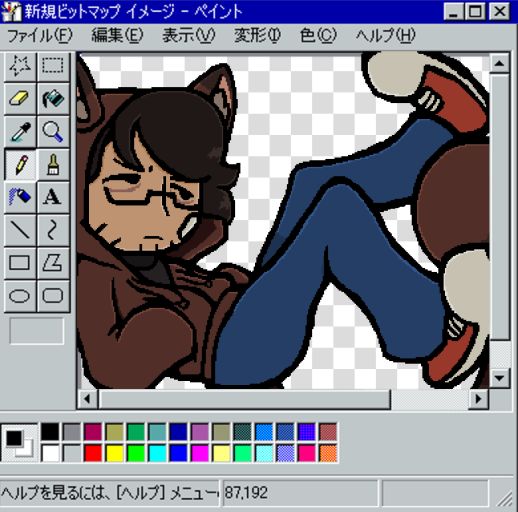Select the Brush tool
Viewport: 518px width, 512px height.
click(53, 164)
